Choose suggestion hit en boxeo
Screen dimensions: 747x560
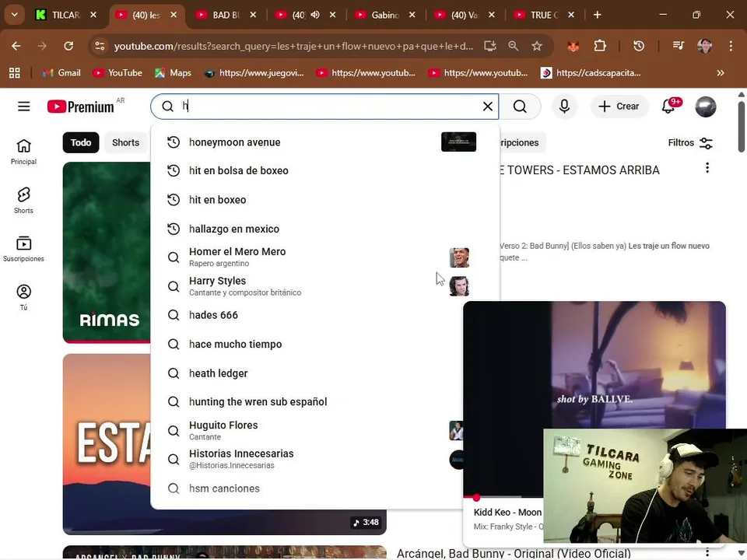pos(325,200)
